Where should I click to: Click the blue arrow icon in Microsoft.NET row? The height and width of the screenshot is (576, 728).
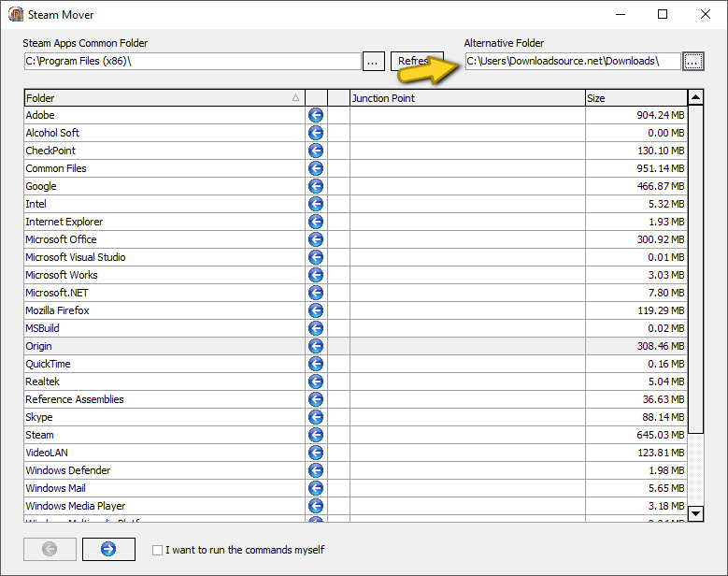tap(316, 293)
